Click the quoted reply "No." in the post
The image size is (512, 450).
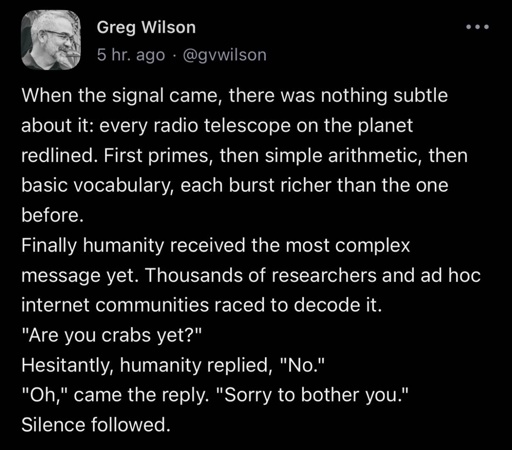[x=301, y=365]
